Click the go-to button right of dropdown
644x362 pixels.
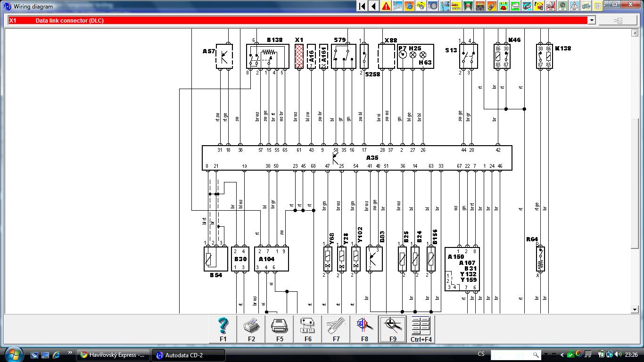pos(618,20)
